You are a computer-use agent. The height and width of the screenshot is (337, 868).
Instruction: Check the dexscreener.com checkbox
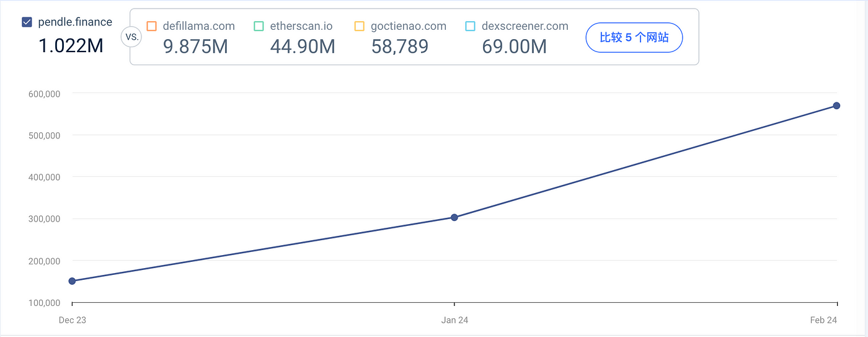click(470, 26)
